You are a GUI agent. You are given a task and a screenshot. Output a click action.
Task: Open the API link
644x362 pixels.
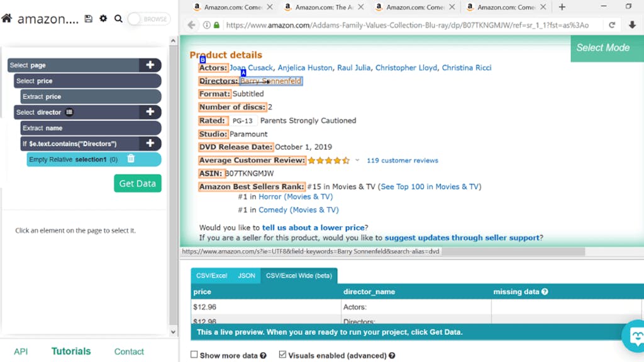[x=21, y=352]
